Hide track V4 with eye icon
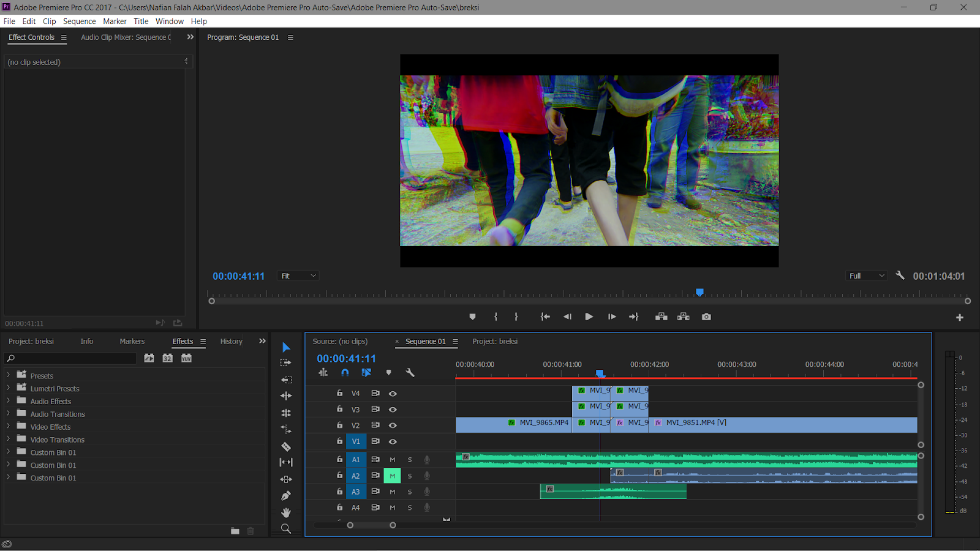980x551 pixels. (393, 394)
